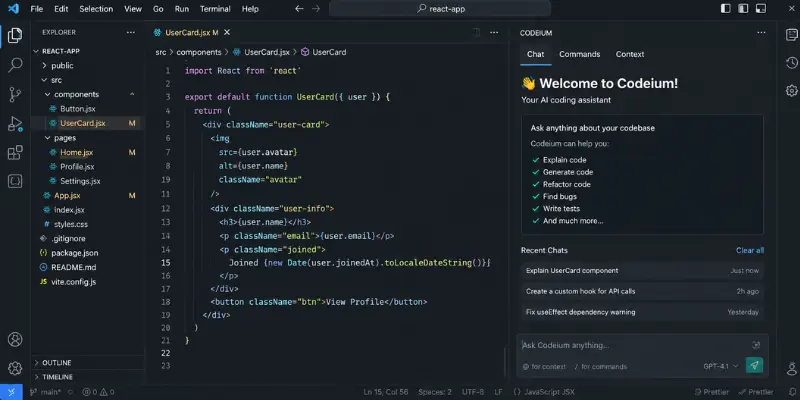Go forward with the navigation arrow
Image resolution: width=800 pixels, height=400 pixels.
[x=316, y=9]
